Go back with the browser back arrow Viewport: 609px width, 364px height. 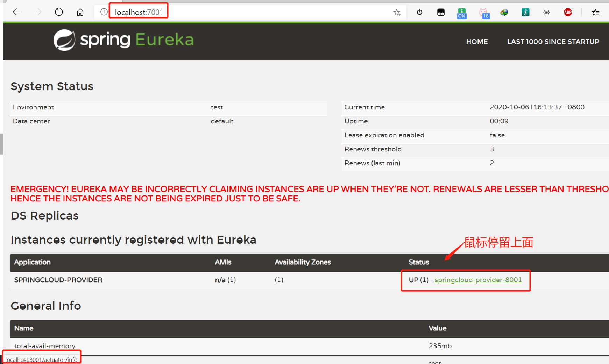[16, 12]
